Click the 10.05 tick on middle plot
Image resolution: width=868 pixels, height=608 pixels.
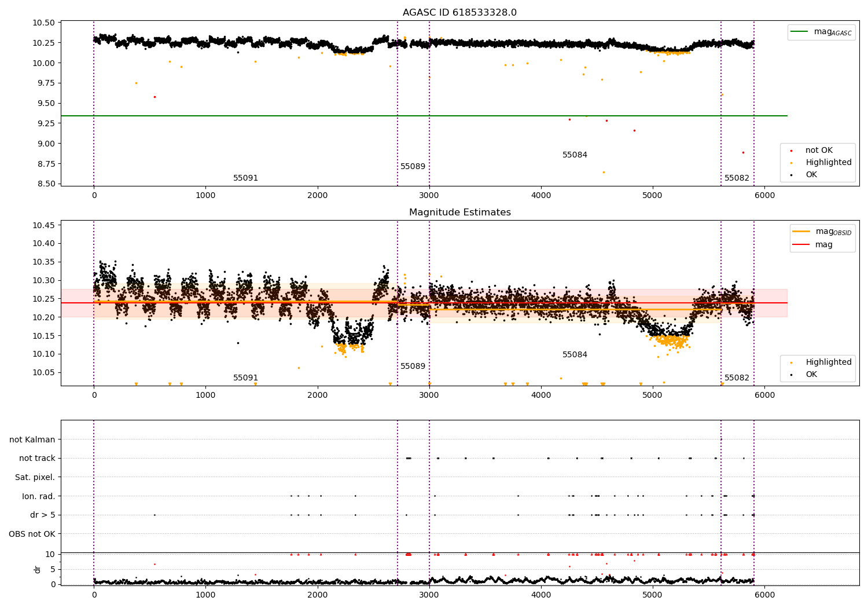(43, 373)
